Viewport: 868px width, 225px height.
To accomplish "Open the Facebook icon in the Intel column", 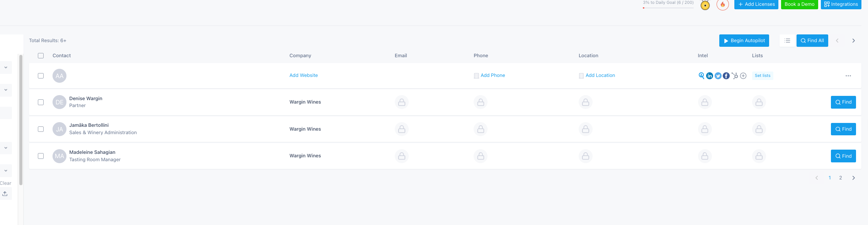I will [x=726, y=76].
